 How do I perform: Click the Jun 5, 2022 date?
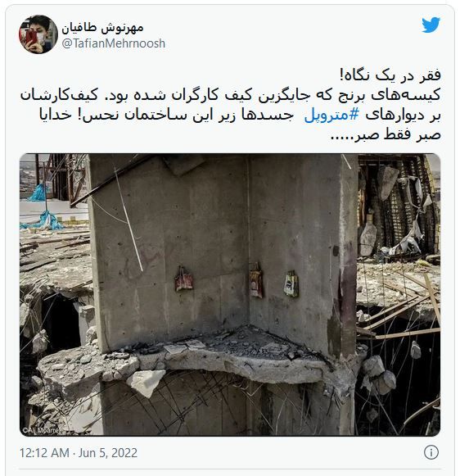point(108,452)
